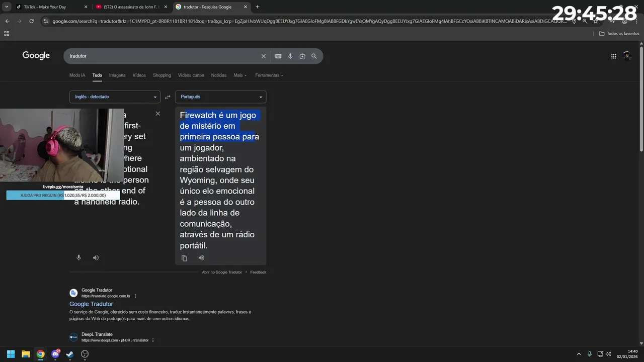The width and height of the screenshot is (644, 362).
Task: Open the Vídeos results tab
Action: tap(139, 75)
